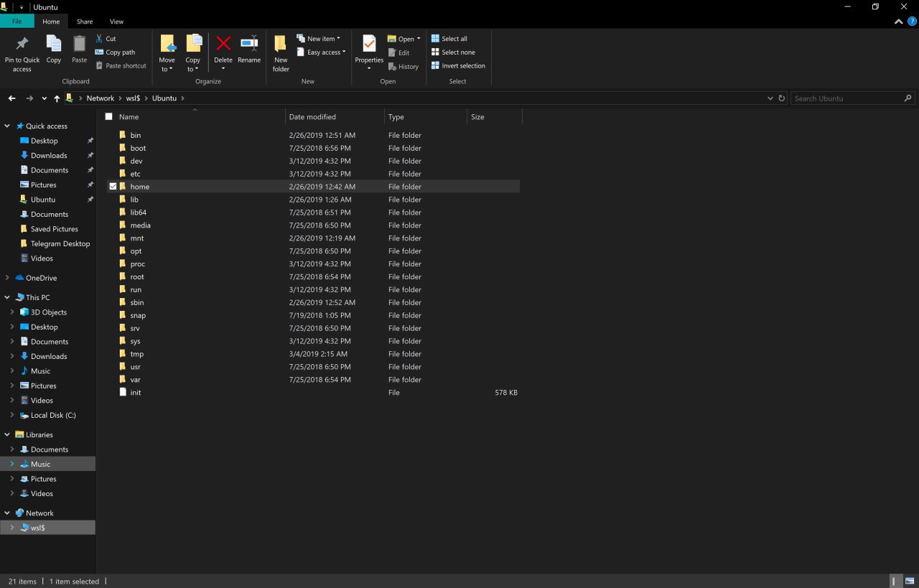The height and width of the screenshot is (588, 919).
Task: Go up one level with up arrow
Action: pos(57,98)
